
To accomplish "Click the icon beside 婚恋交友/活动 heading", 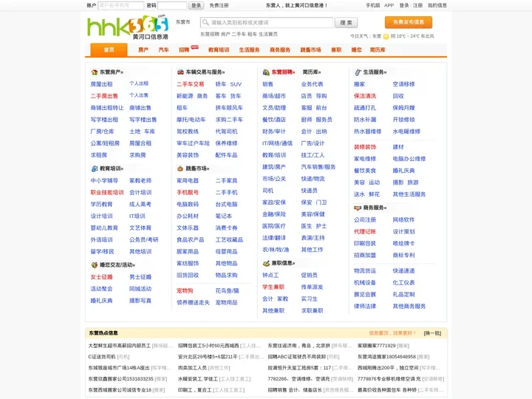I will (x=95, y=265).
